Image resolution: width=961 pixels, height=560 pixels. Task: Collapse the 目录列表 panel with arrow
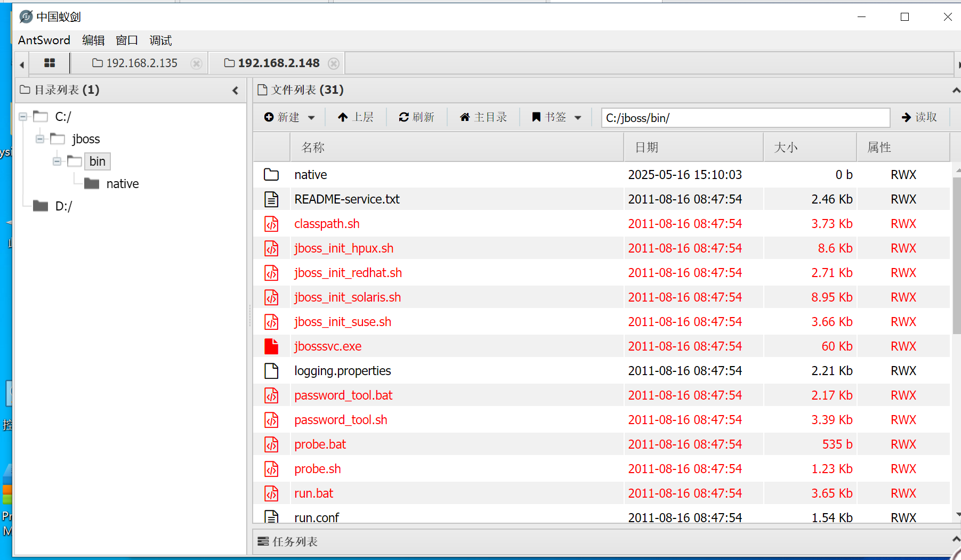pyautogui.click(x=235, y=91)
